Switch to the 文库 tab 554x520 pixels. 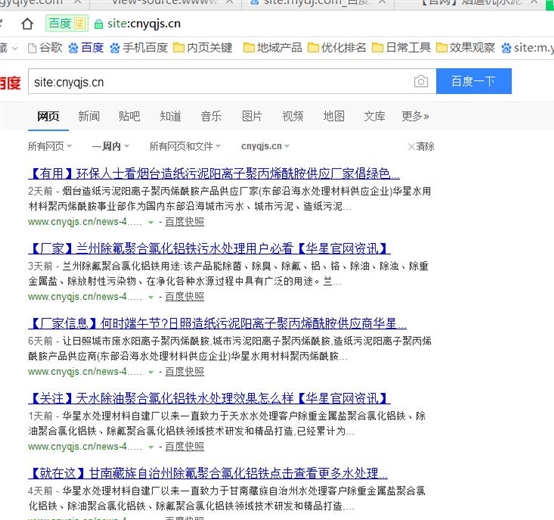coord(375,116)
